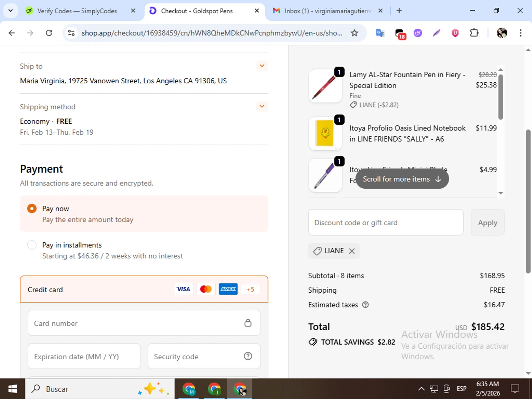Click the purple Itoya pen thumbnail
This screenshot has height=399, width=532.
[x=325, y=175]
